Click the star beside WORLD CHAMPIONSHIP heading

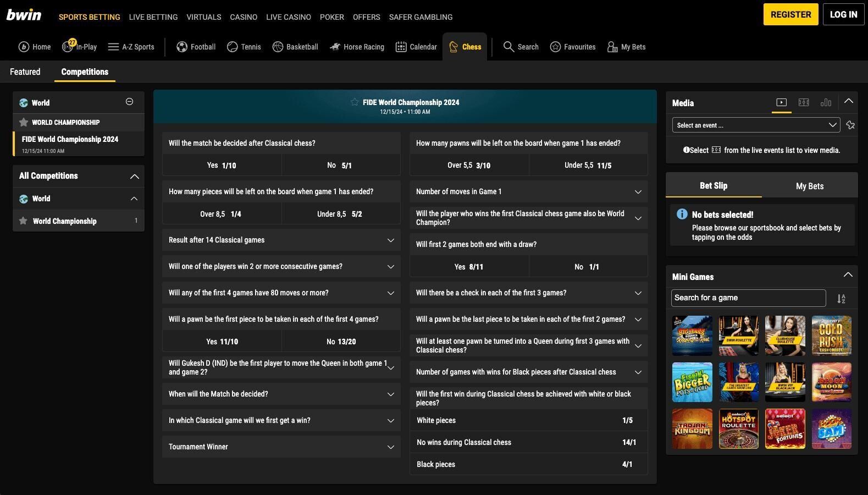click(24, 122)
